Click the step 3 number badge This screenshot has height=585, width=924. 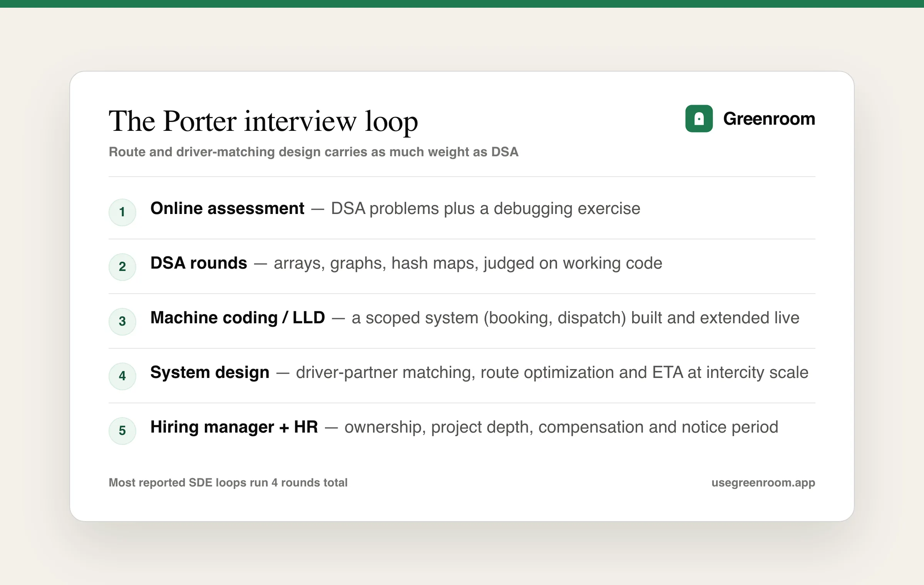122,321
